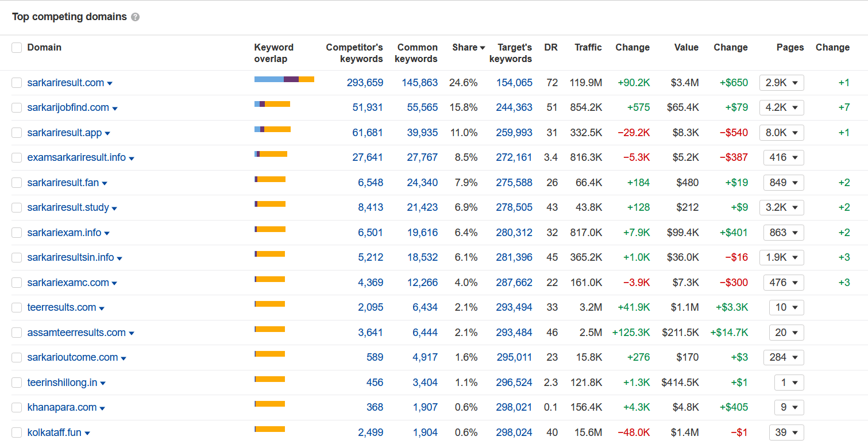Click the caret icon next to kolkataff.fun

click(87, 433)
